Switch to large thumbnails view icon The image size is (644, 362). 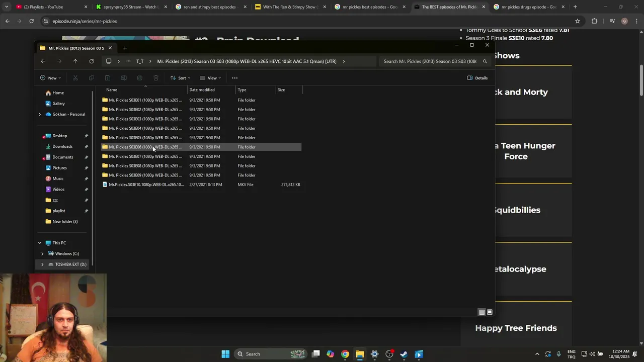(x=490, y=312)
